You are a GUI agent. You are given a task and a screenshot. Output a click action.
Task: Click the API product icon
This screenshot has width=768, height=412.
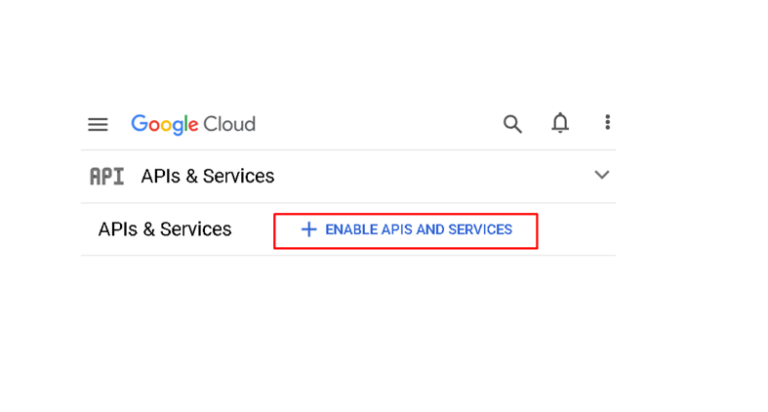[x=106, y=176]
